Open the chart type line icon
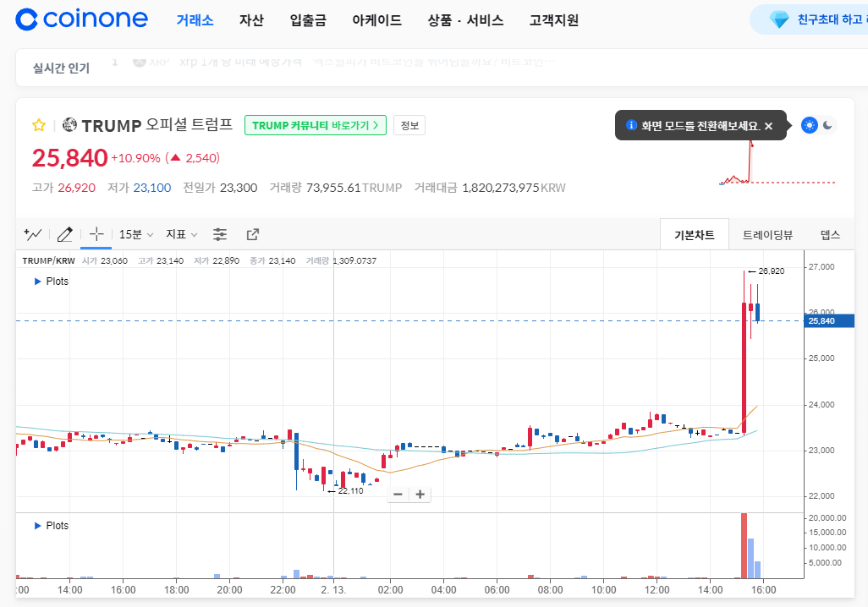The width and height of the screenshot is (868, 607). pos(33,235)
